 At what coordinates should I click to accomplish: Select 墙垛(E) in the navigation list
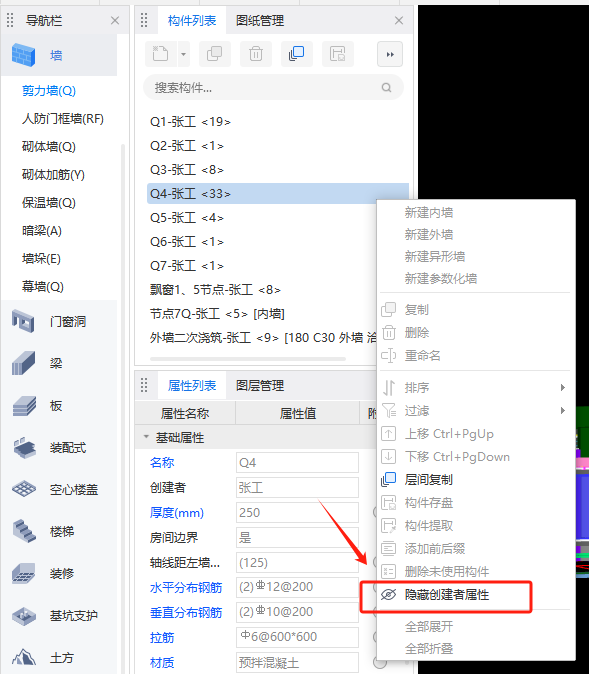(41, 259)
